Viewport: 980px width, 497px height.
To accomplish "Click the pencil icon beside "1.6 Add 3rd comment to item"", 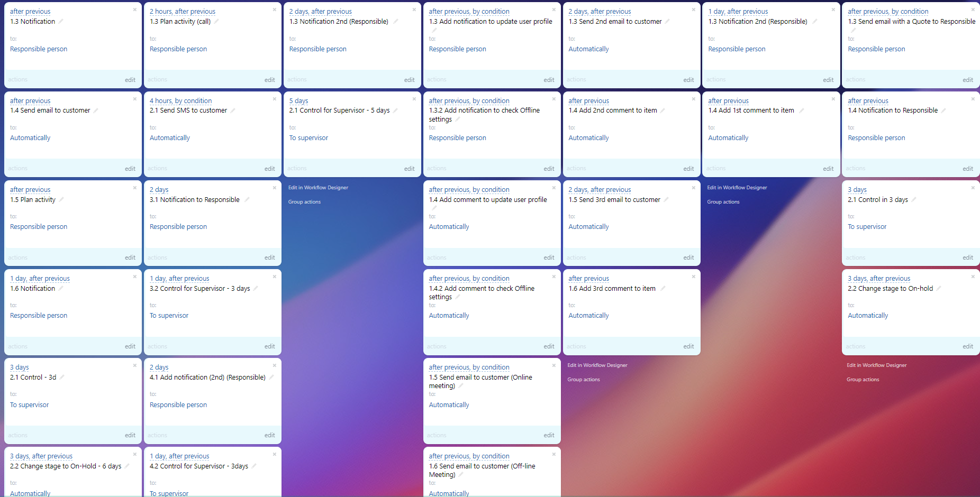I will (x=663, y=289).
